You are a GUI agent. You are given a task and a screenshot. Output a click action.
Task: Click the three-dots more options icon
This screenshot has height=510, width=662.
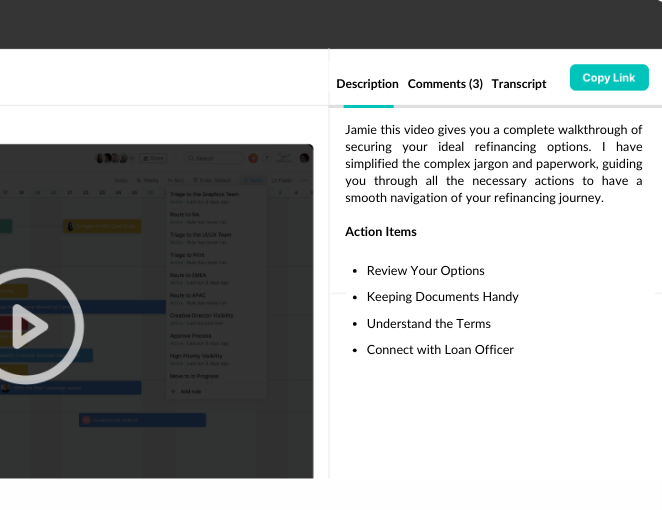tap(304, 180)
